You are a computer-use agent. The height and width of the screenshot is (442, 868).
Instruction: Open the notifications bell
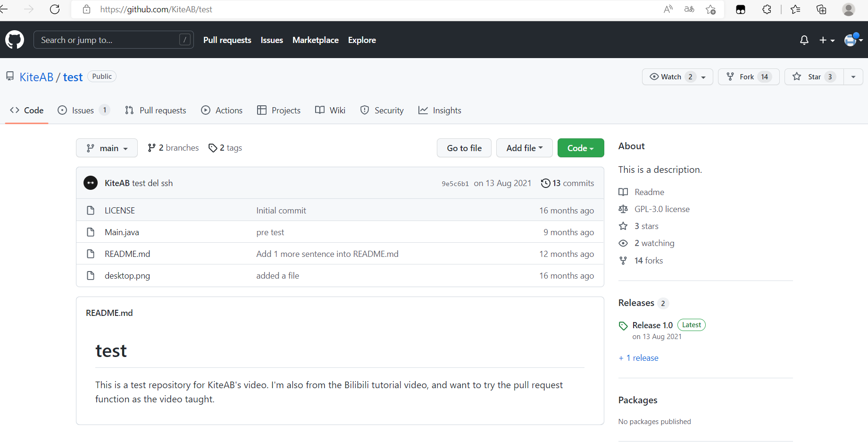tap(804, 40)
